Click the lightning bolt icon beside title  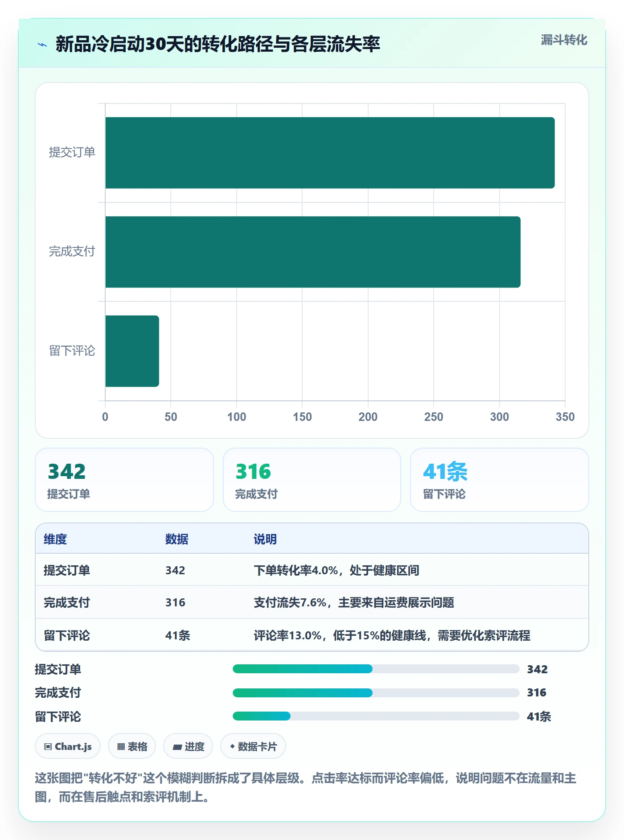[42, 45]
